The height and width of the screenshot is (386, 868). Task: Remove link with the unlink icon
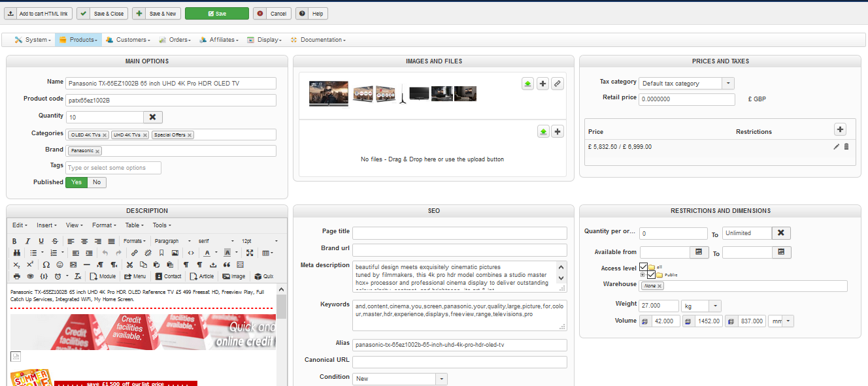tap(148, 253)
